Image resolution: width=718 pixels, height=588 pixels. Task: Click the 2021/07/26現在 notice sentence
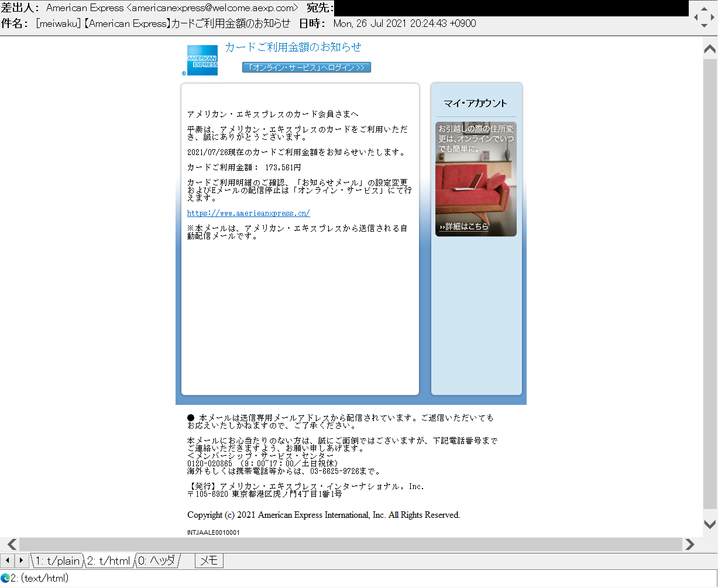[x=296, y=153]
